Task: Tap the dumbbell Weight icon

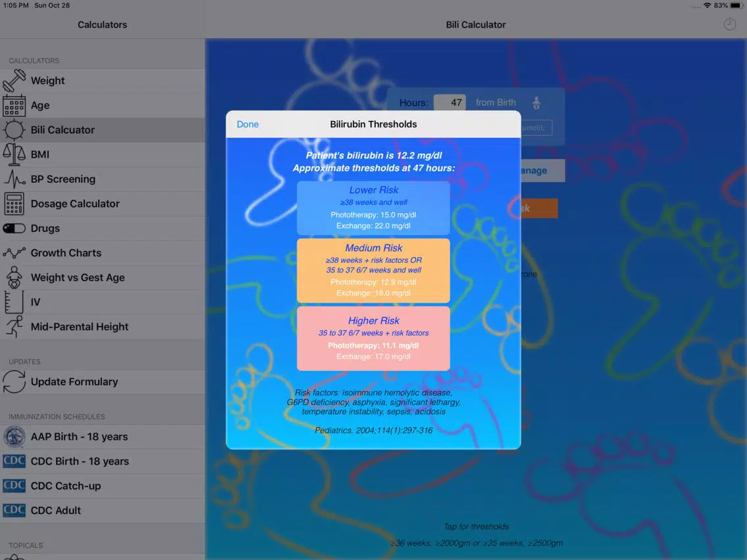Action: pos(14,81)
